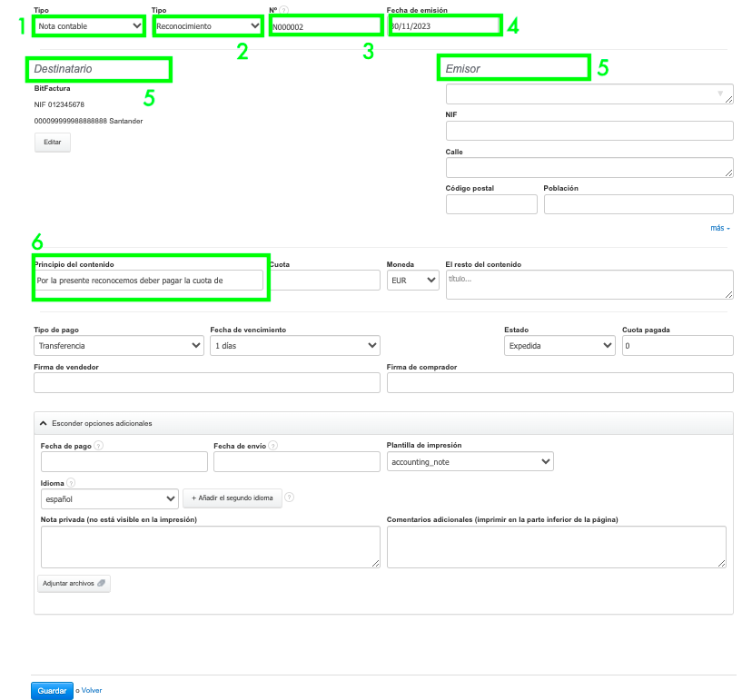Image resolution: width=752 pixels, height=700 pixels.
Task: Click the Emisor NIF input field
Action: point(589,132)
